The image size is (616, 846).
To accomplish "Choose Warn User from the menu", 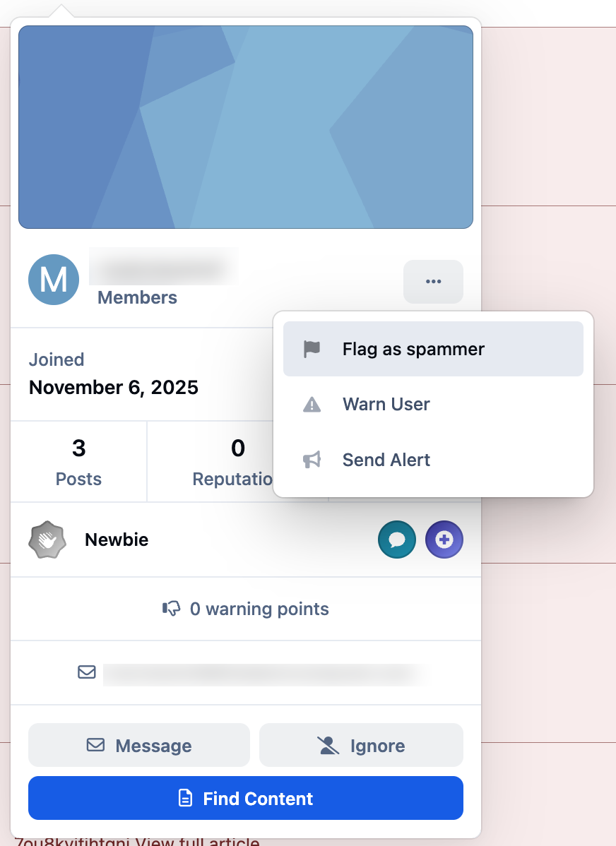I will 433,404.
